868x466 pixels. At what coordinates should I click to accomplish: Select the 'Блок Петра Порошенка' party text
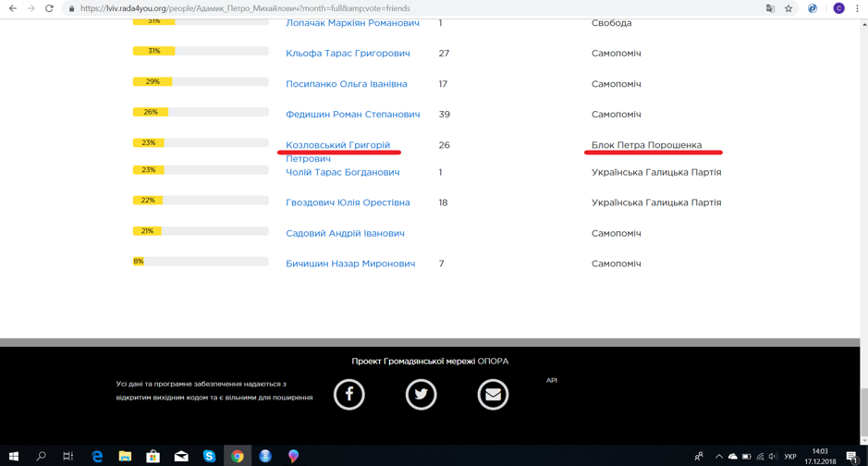coord(646,145)
